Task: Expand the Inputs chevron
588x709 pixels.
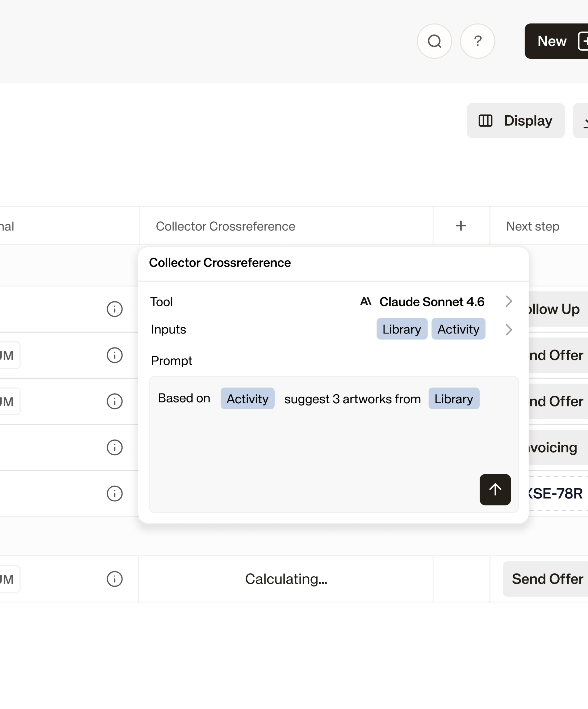Action: (509, 330)
